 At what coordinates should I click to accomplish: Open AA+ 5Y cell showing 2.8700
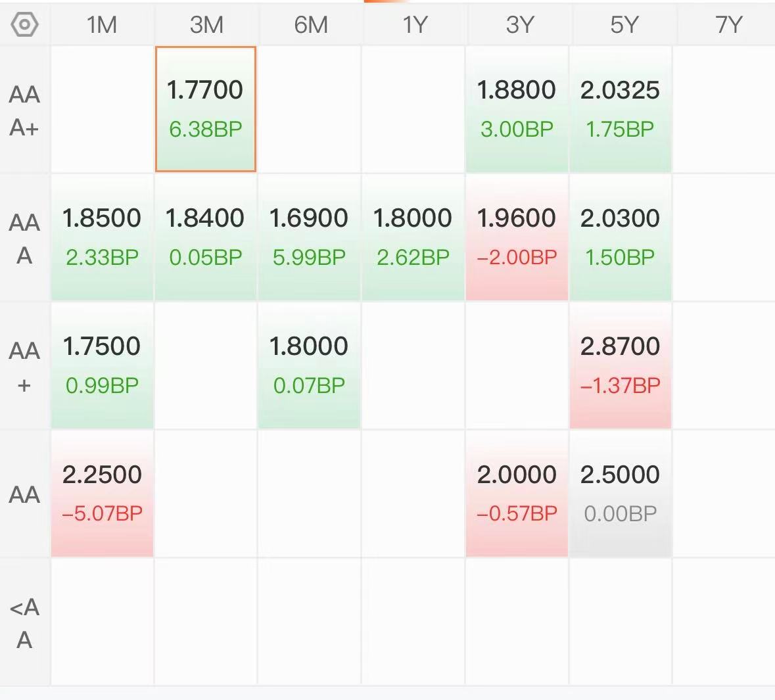click(x=621, y=366)
